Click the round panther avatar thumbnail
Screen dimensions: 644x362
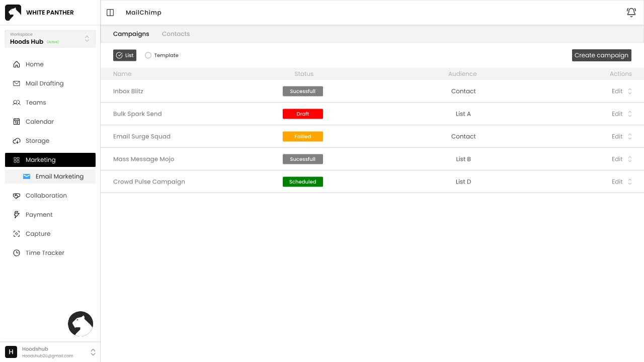[80, 324]
